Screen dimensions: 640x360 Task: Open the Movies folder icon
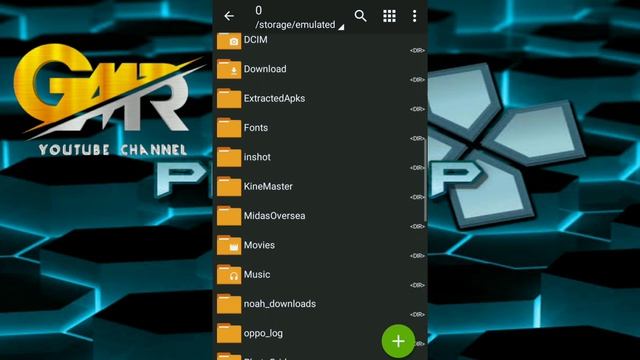click(229, 245)
